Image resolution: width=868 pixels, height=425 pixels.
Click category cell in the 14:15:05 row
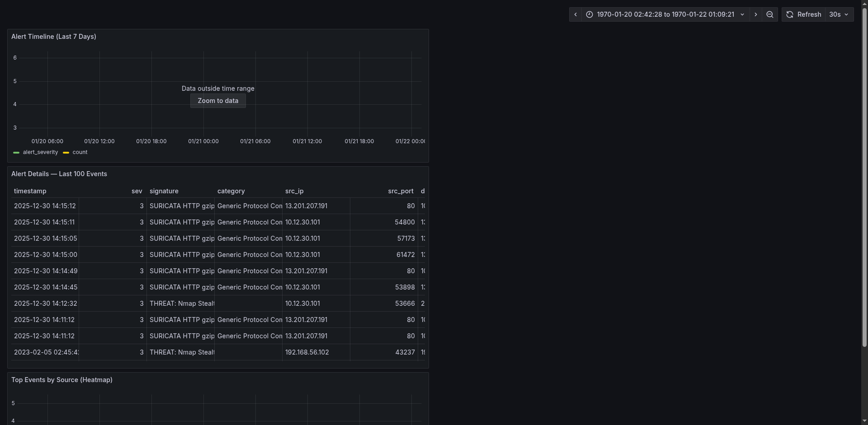pos(248,238)
